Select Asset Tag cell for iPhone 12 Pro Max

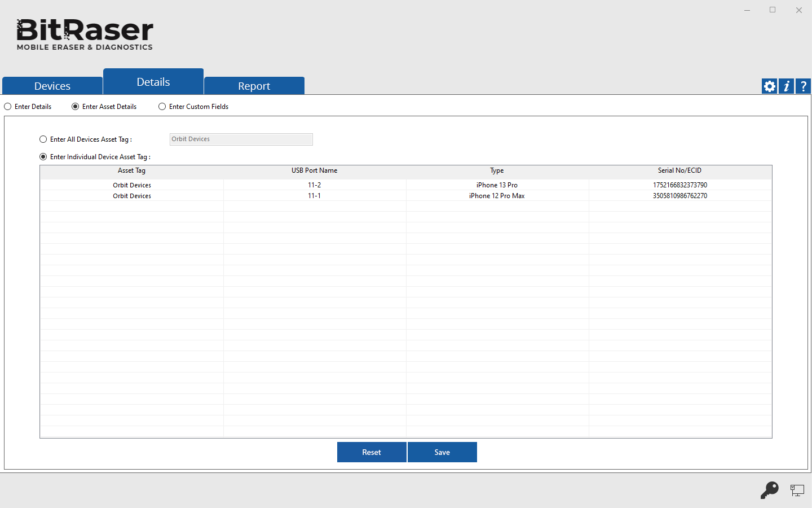click(x=132, y=196)
